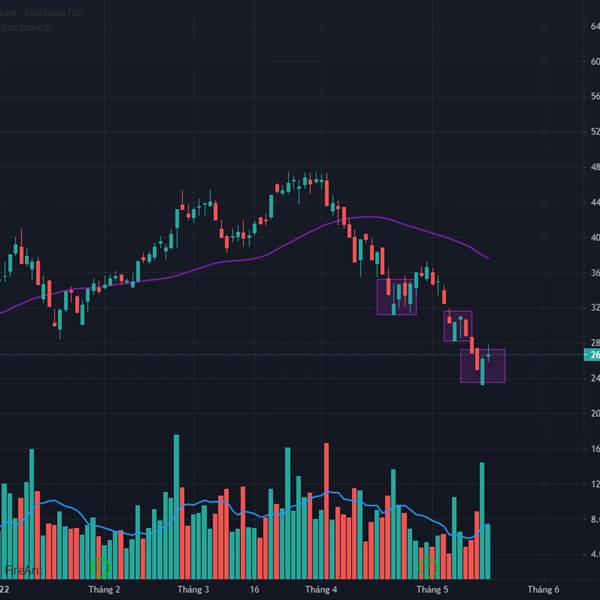Screen dimensions: 600x600
Task: Click the final doji candlestick on the chart
Action: [489, 354]
